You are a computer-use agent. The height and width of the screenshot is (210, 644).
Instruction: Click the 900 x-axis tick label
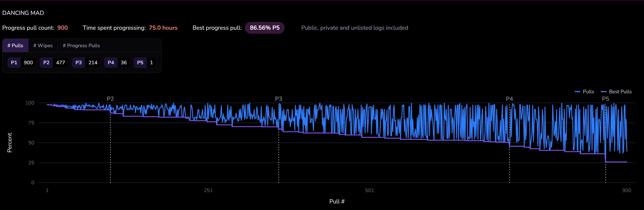[x=627, y=191]
